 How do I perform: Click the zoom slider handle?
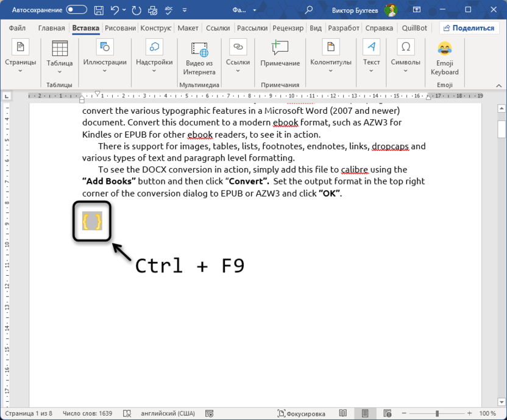pyautogui.click(x=439, y=413)
